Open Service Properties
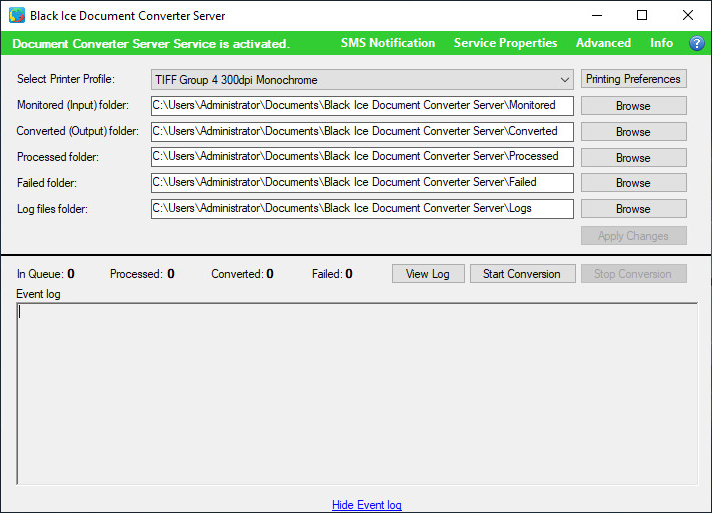The height and width of the screenshot is (513, 712). [x=505, y=43]
